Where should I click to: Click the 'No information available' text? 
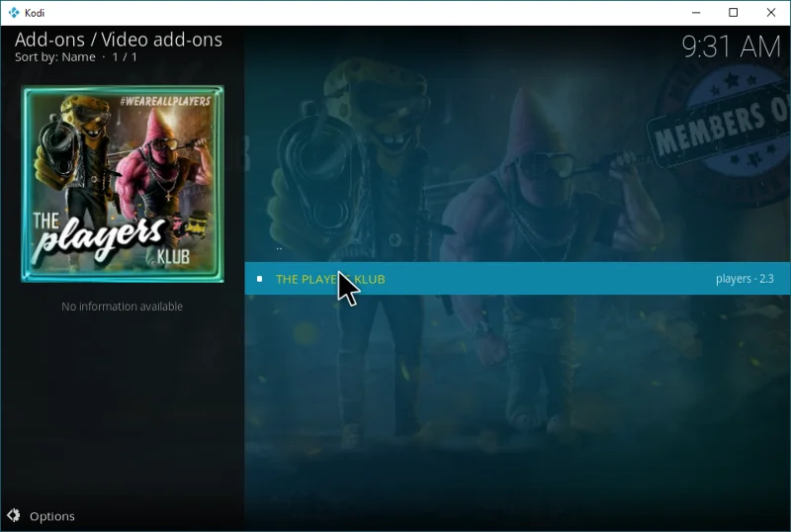pos(122,307)
